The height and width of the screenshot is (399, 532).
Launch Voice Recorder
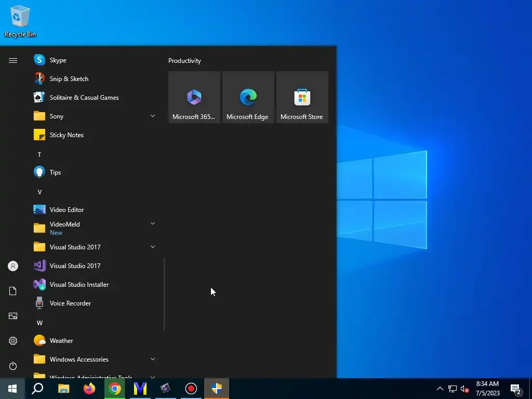pyautogui.click(x=95, y=303)
